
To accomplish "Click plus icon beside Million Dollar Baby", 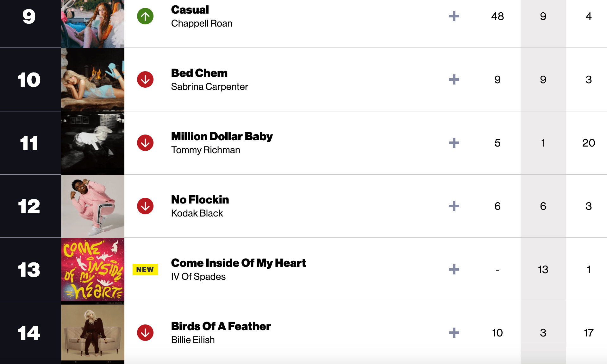I will (x=454, y=143).
